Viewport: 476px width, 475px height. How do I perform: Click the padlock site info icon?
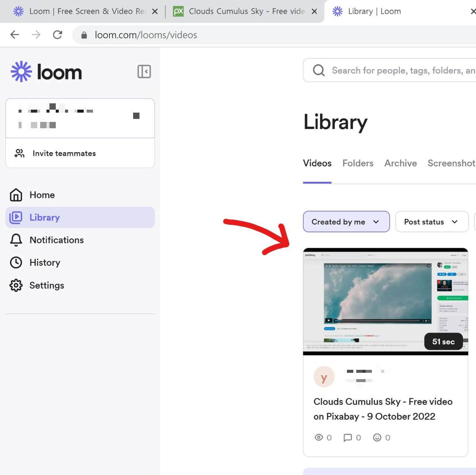[x=84, y=35]
